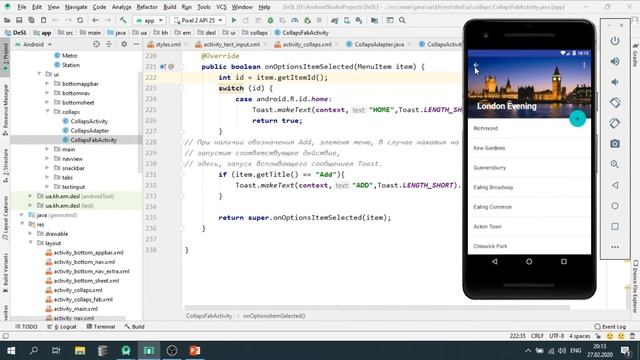This screenshot has width=640, height=360.
Task: Click emulator side panel Home circle
Action: (x=615, y=206)
